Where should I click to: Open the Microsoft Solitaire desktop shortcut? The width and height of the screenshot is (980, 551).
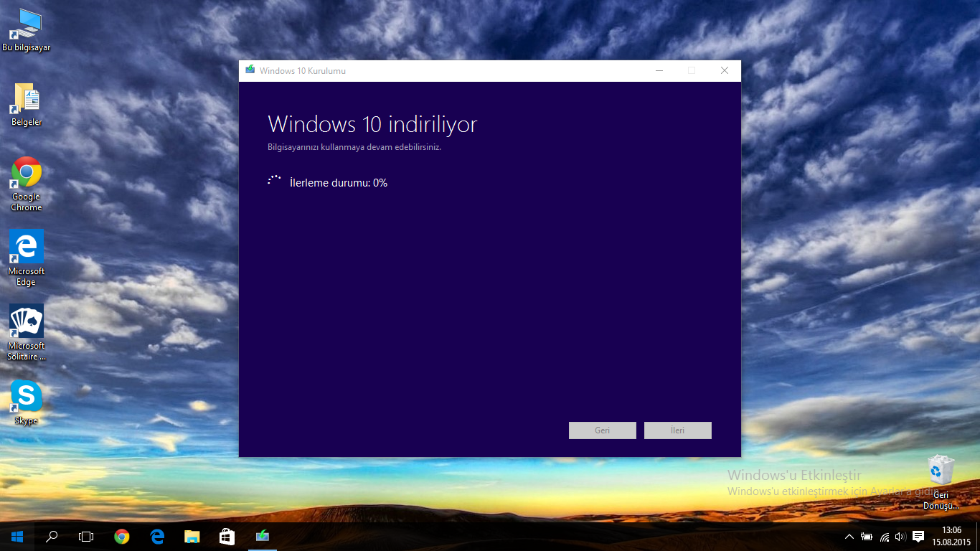coord(27,332)
